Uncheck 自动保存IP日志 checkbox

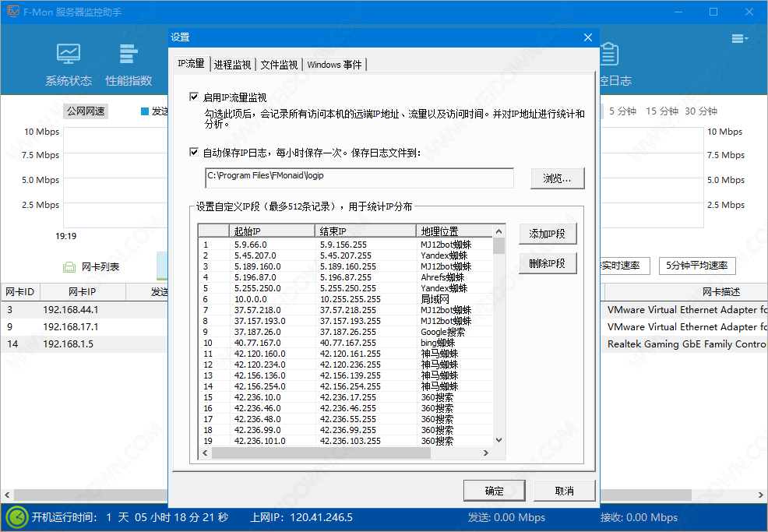coord(194,153)
